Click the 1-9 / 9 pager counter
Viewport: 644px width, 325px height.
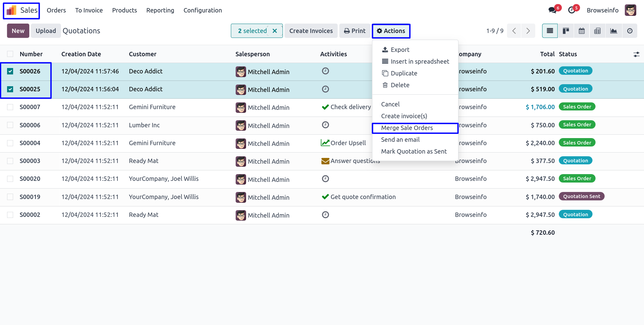coord(495,31)
